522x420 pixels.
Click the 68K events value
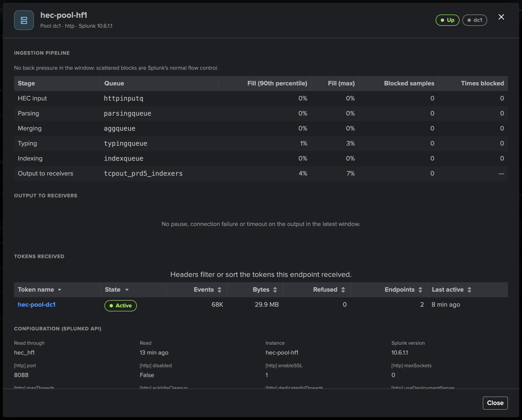point(217,305)
